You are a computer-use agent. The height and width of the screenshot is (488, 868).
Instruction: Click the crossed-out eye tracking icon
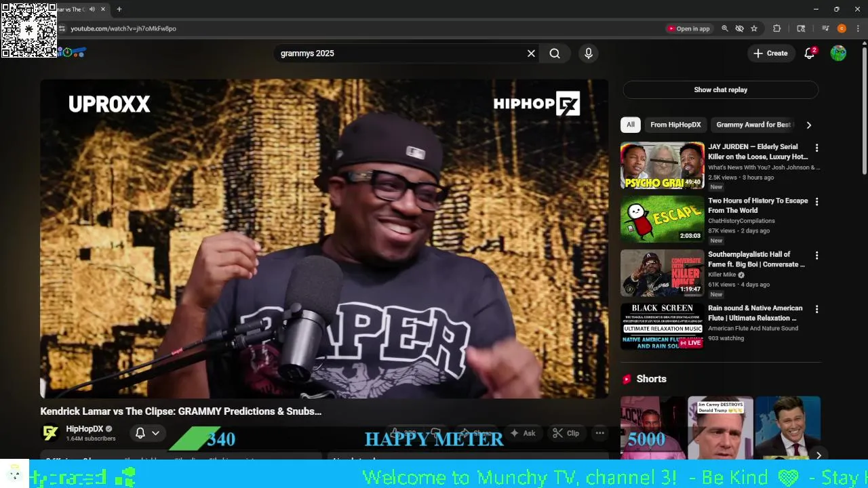click(x=740, y=28)
